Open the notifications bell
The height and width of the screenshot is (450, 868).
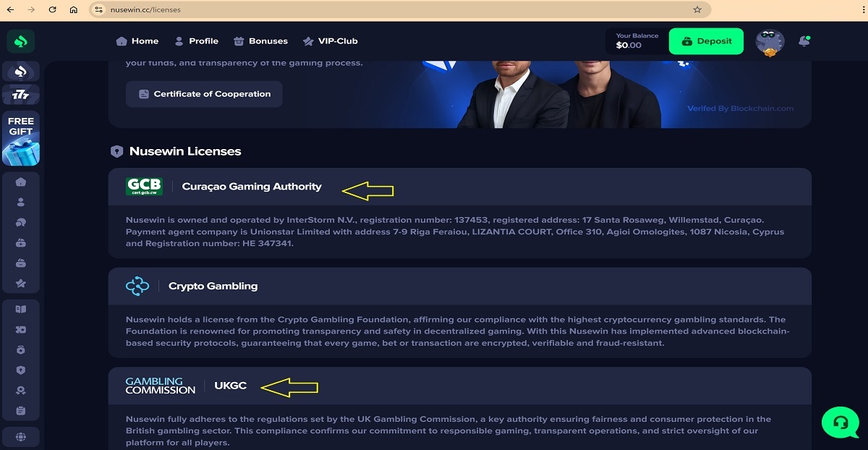click(804, 41)
